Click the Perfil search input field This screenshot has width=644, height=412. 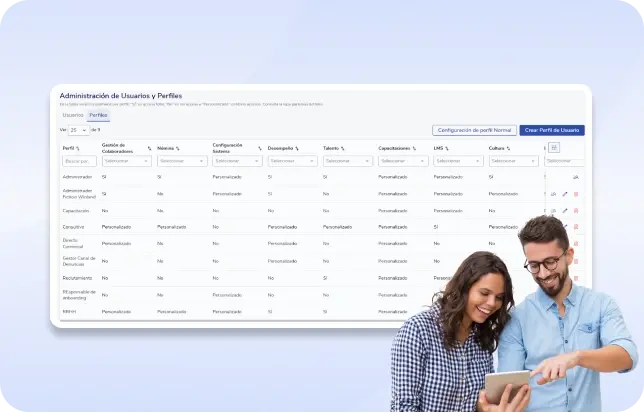click(x=79, y=160)
